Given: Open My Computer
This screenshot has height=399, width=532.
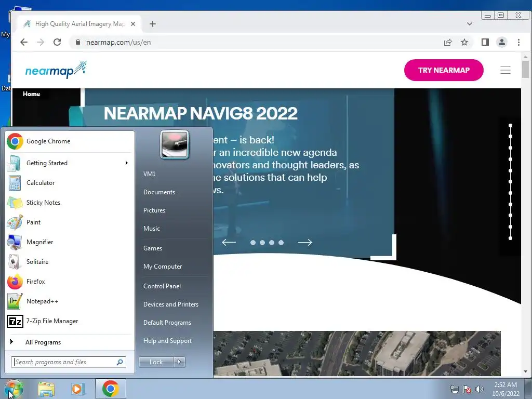Looking at the screenshot, I should coord(163,267).
